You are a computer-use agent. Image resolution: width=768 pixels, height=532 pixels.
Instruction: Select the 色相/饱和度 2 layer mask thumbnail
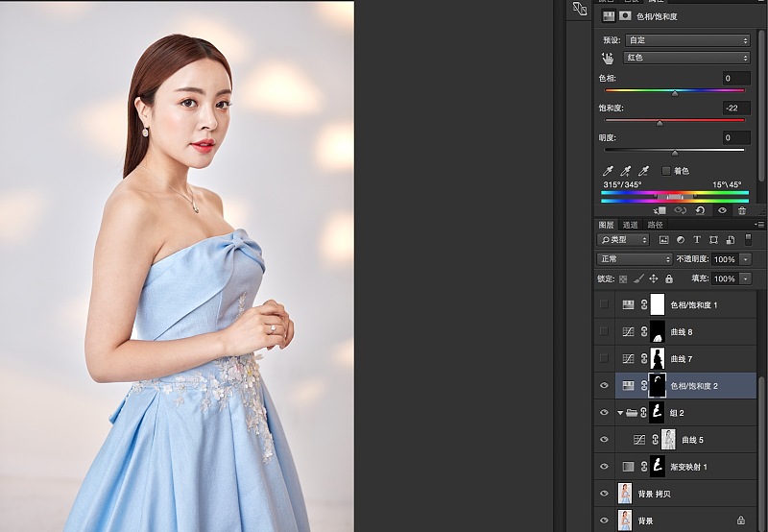point(658,385)
